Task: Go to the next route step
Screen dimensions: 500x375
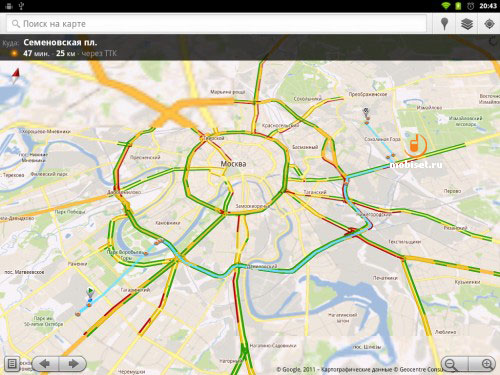Action: tap(73, 363)
